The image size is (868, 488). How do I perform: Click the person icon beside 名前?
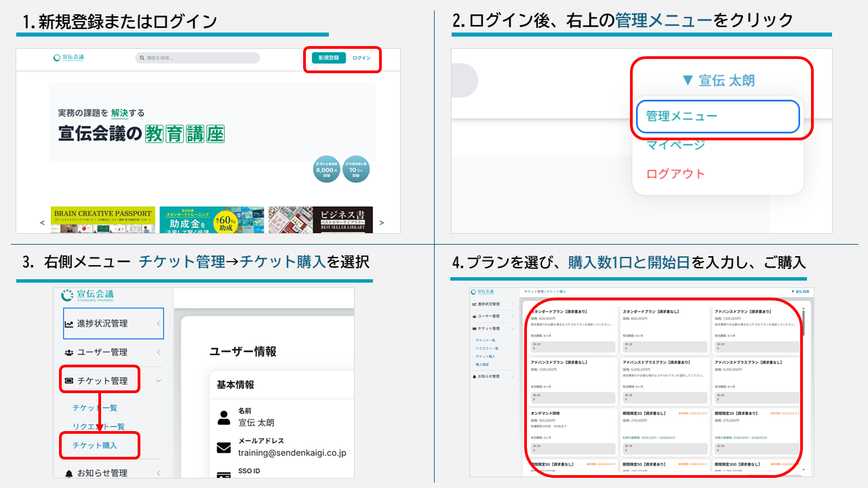click(224, 417)
